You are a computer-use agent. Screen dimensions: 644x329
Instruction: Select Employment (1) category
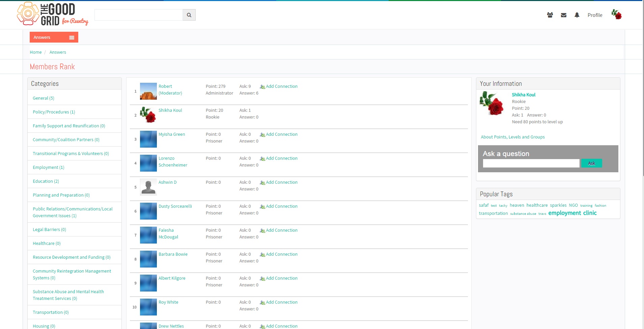[49, 168]
